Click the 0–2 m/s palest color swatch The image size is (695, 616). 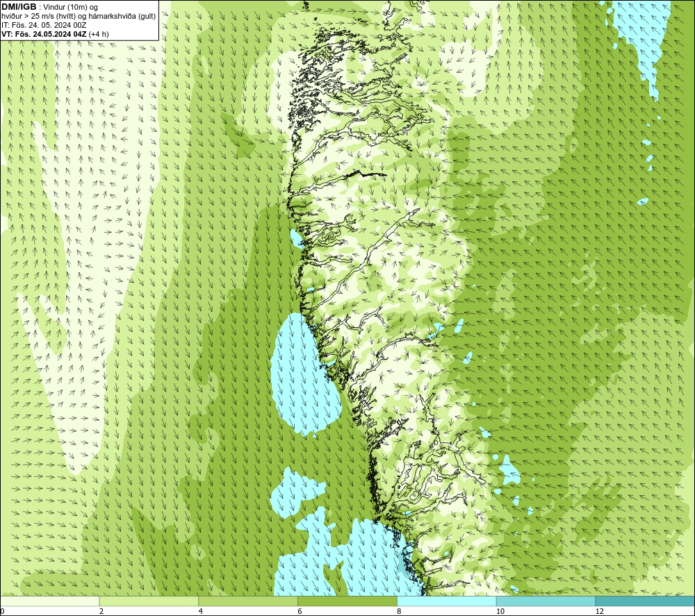(49, 601)
